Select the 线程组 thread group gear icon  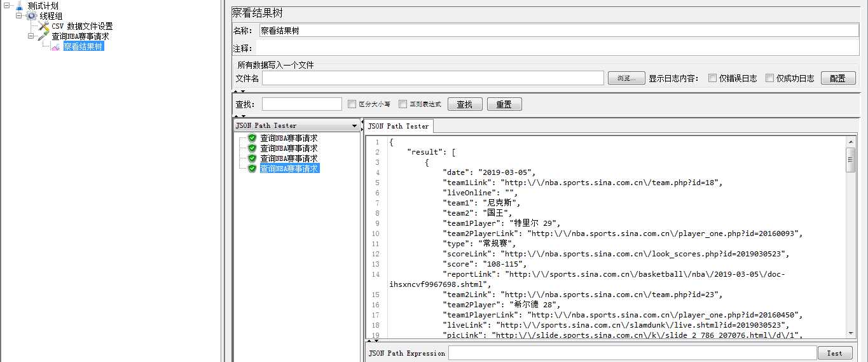coord(31,16)
